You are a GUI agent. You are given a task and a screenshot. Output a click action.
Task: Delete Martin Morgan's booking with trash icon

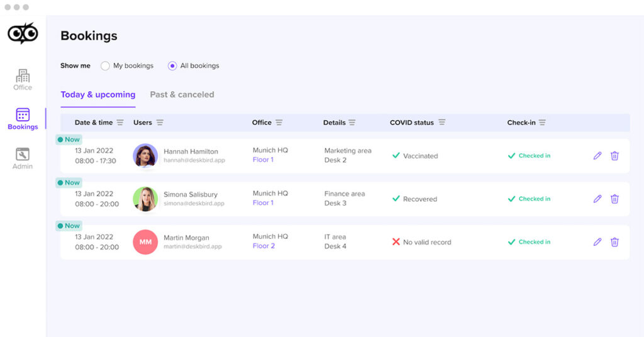point(614,242)
